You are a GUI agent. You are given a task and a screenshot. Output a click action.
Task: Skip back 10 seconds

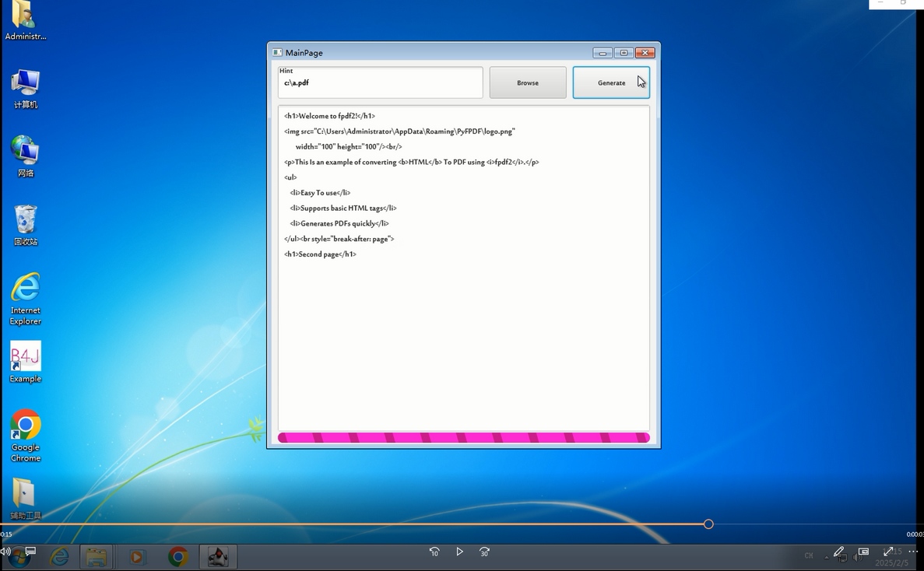point(434,552)
